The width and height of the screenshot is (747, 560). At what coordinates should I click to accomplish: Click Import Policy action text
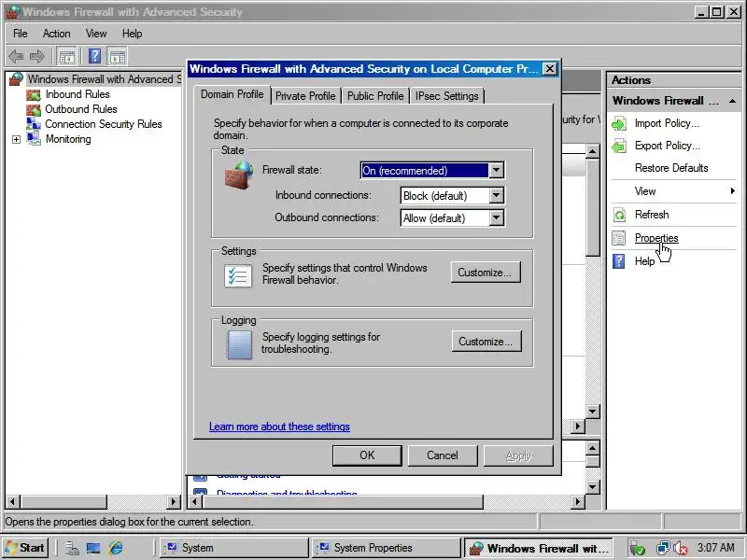tap(667, 123)
